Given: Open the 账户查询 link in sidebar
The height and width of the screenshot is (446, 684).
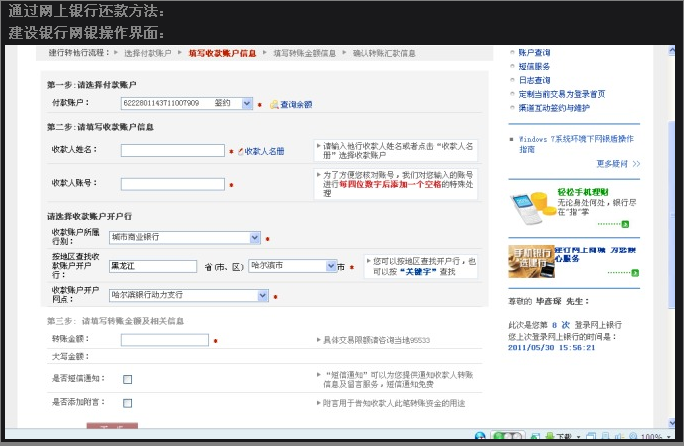Looking at the screenshot, I should 534,52.
